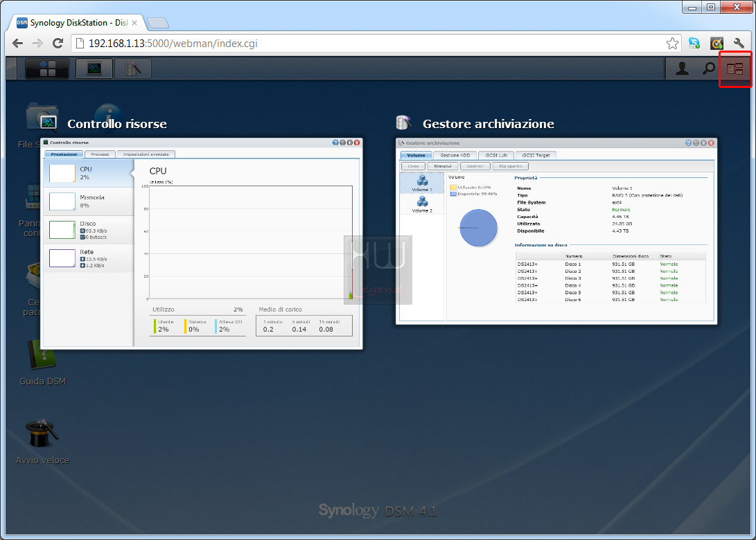Go back with browser back arrow
Screen dimensions: 756x540
[18, 44]
